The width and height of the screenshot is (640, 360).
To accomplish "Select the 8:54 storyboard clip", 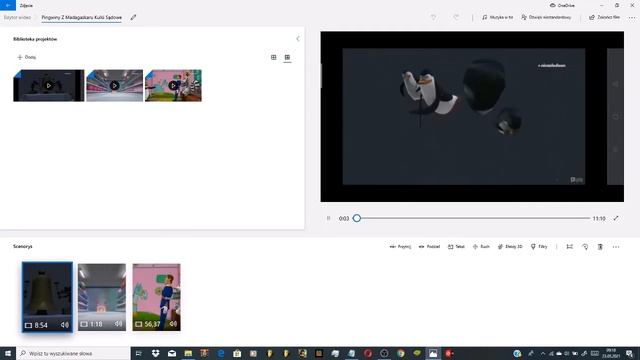I will pos(47,297).
